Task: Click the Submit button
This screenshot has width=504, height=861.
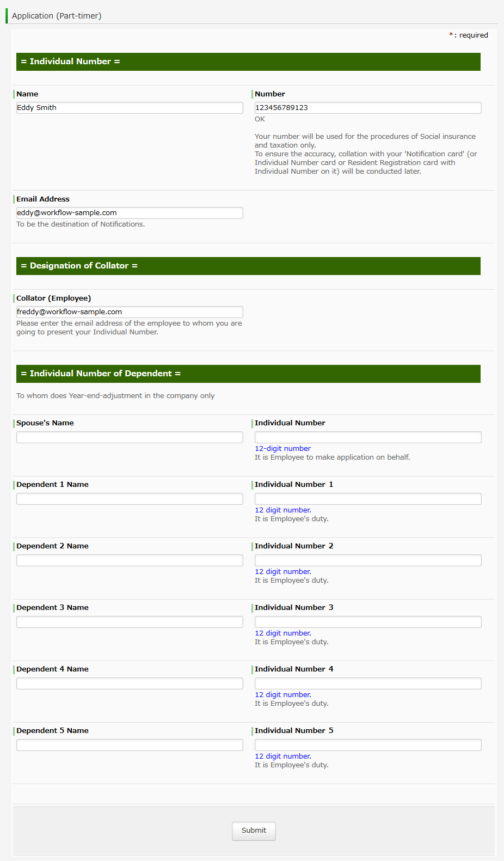Action: 254,831
